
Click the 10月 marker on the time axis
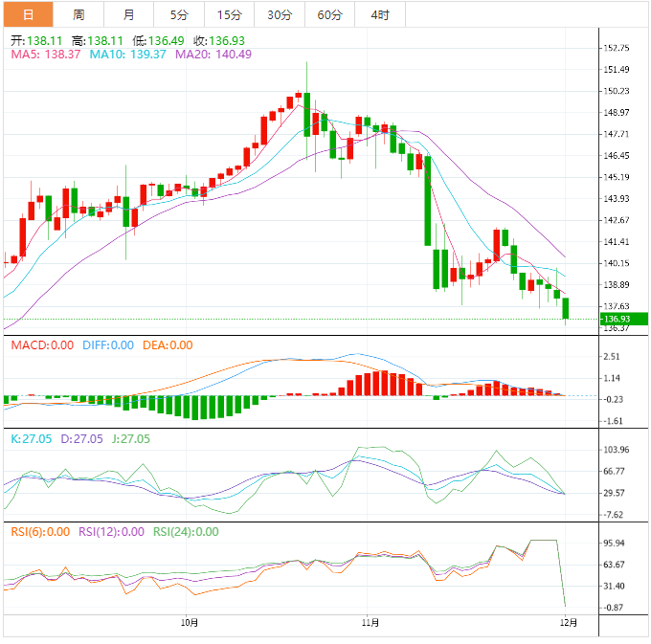tap(190, 622)
